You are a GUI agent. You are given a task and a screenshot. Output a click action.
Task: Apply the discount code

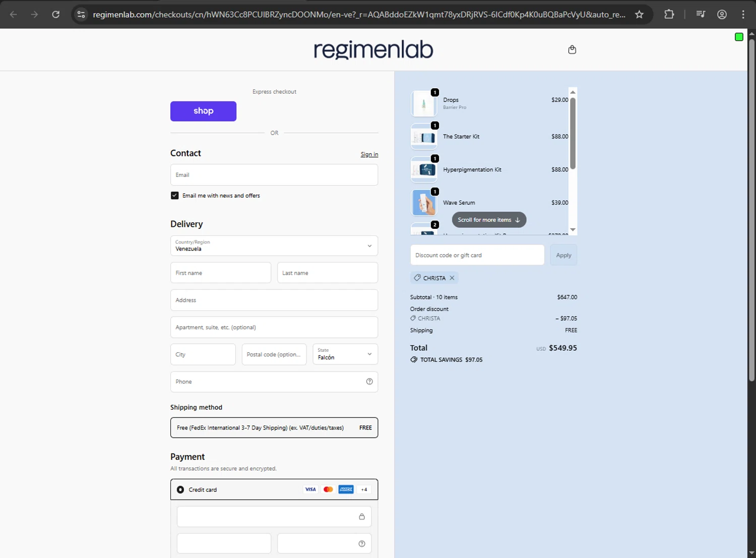(563, 255)
